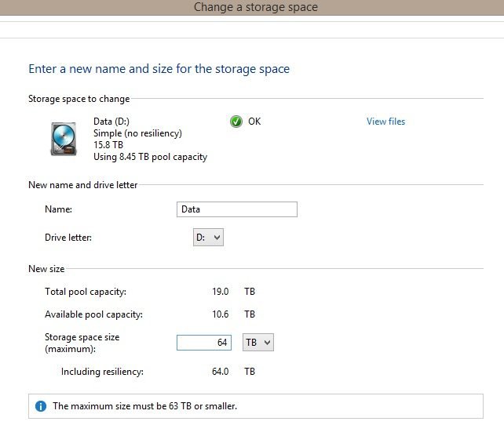Click the OK status text

coord(254,122)
